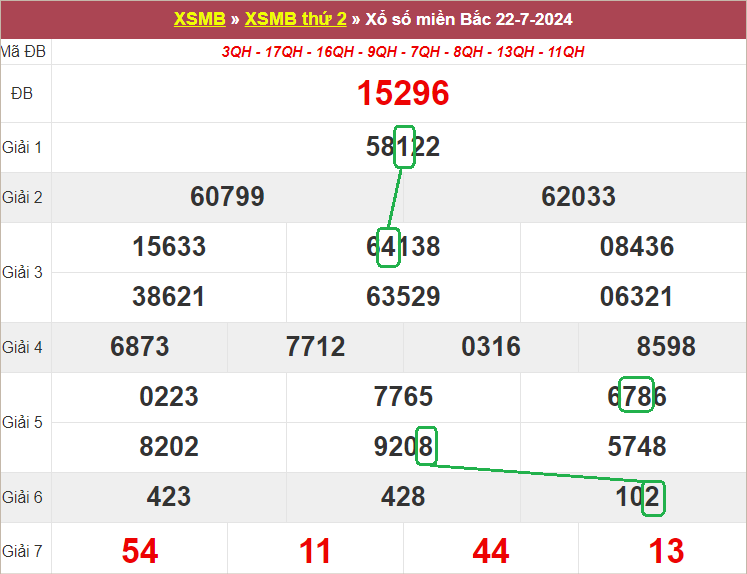Click the Giải 5 number 0223
The image size is (747, 574).
coord(169,397)
